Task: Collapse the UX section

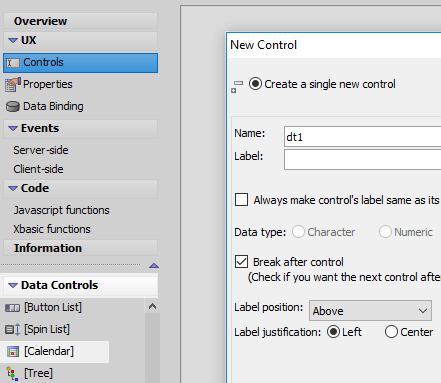Action: tap(13, 41)
